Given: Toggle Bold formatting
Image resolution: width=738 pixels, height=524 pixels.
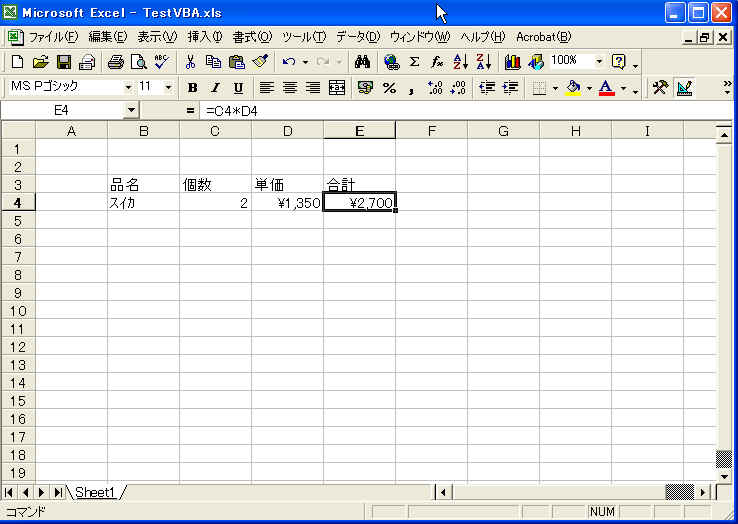Looking at the screenshot, I should coord(192,88).
